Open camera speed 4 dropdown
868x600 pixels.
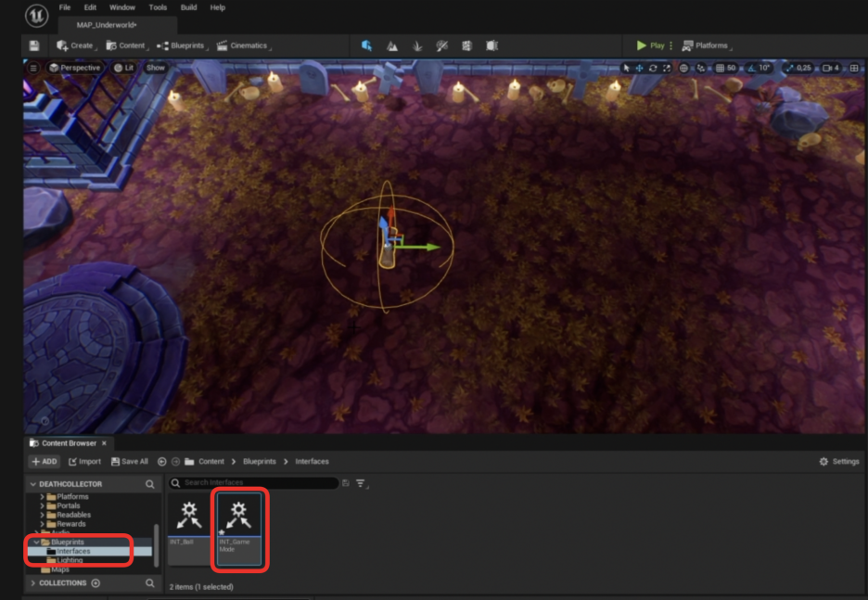(x=831, y=68)
